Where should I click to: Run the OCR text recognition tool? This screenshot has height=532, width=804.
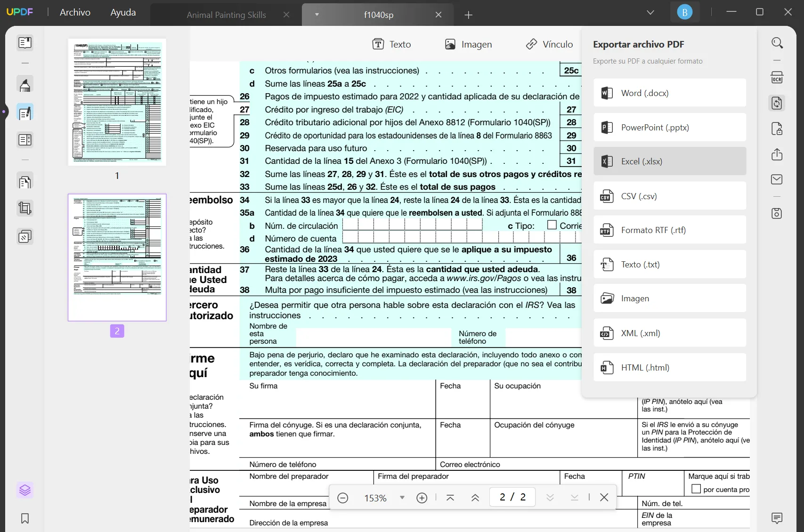click(777, 77)
